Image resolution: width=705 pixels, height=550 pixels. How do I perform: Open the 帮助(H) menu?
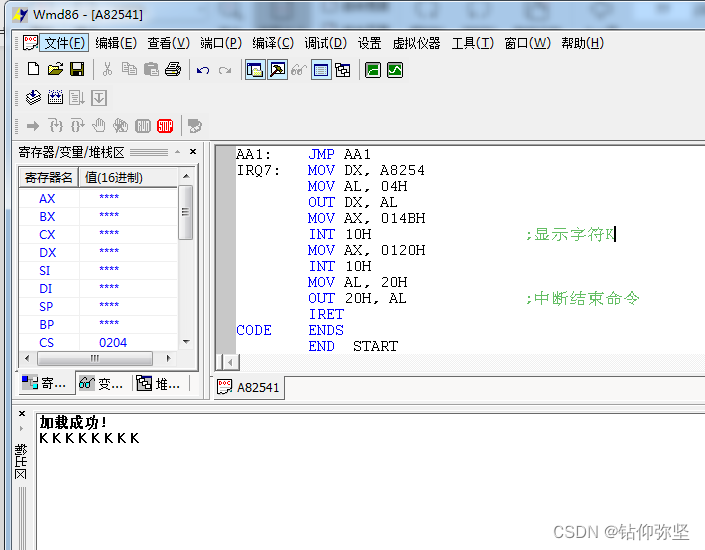point(582,43)
